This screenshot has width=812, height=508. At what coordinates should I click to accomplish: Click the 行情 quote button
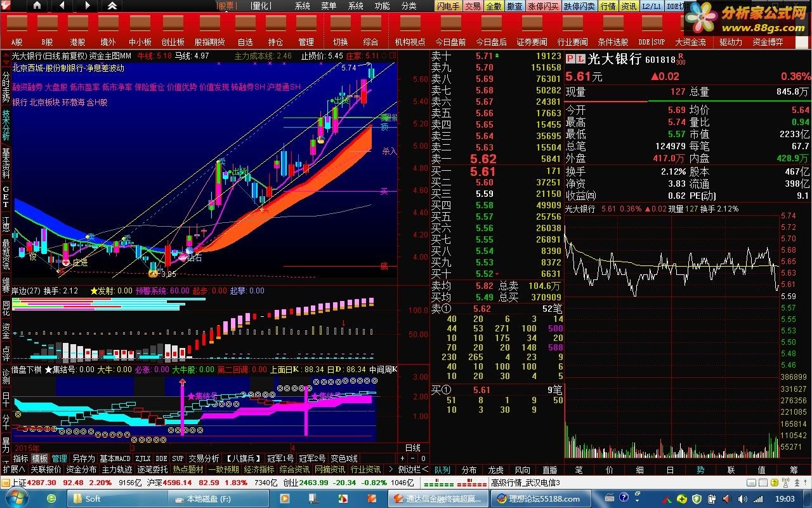pyautogui.click(x=608, y=6)
